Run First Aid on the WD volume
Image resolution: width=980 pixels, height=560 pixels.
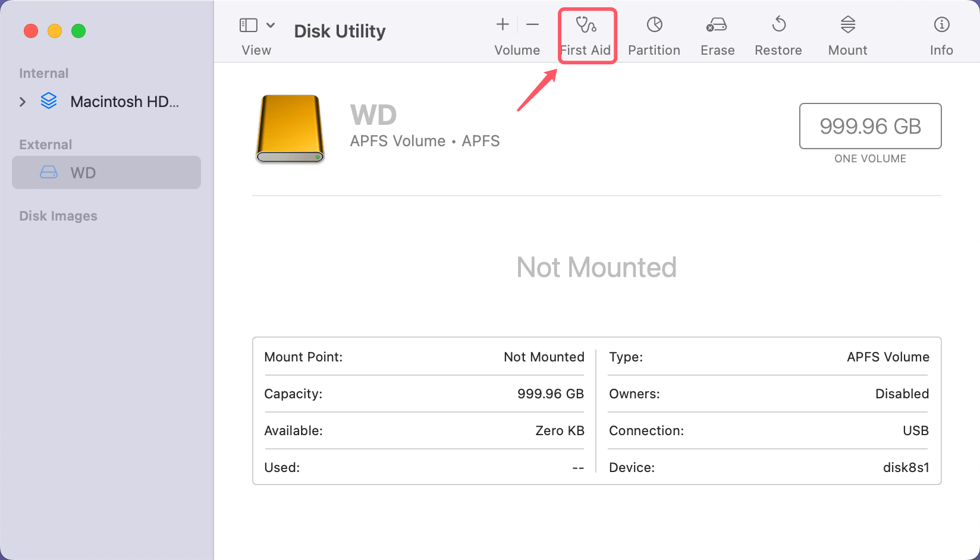[x=587, y=33]
